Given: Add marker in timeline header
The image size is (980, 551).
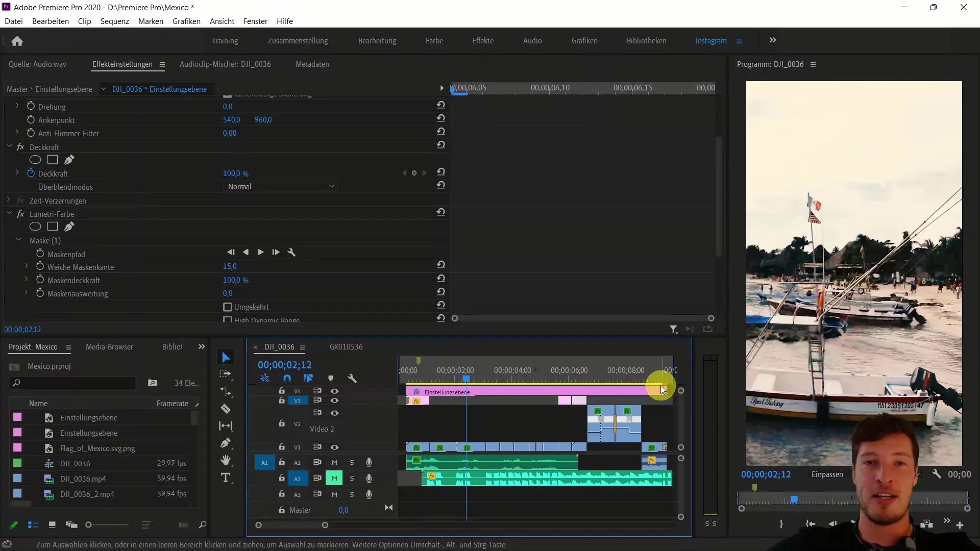Looking at the screenshot, I should (x=331, y=378).
